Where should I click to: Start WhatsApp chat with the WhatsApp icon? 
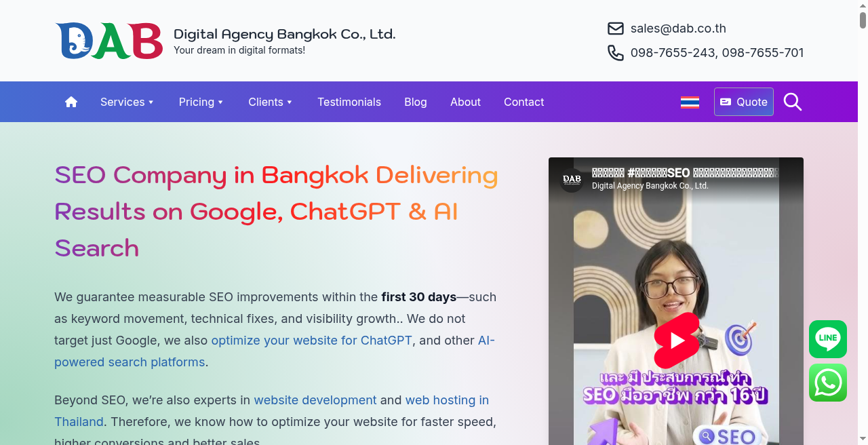(828, 383)
